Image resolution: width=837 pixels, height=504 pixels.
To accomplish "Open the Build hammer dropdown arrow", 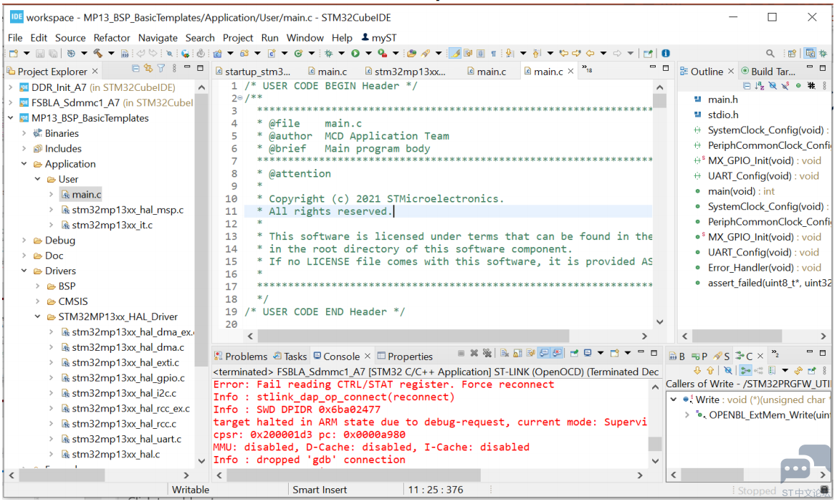I will [x=111, y=53].
